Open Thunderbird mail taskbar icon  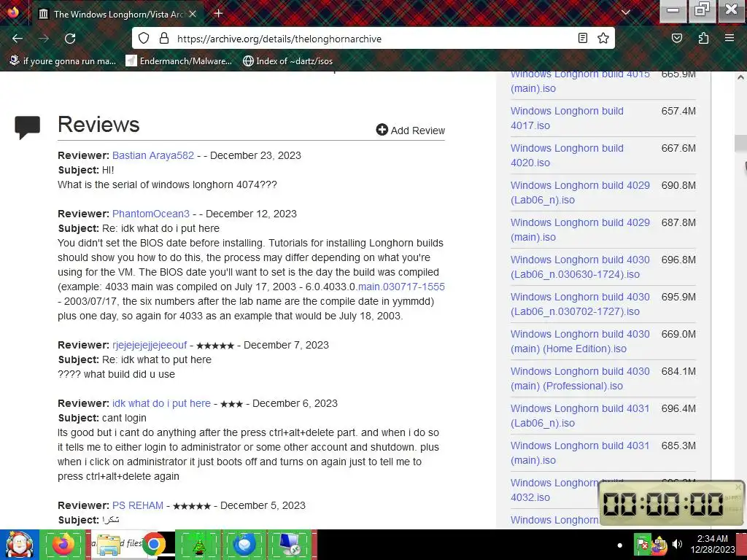pyautogui.click(x=244, y=544)
